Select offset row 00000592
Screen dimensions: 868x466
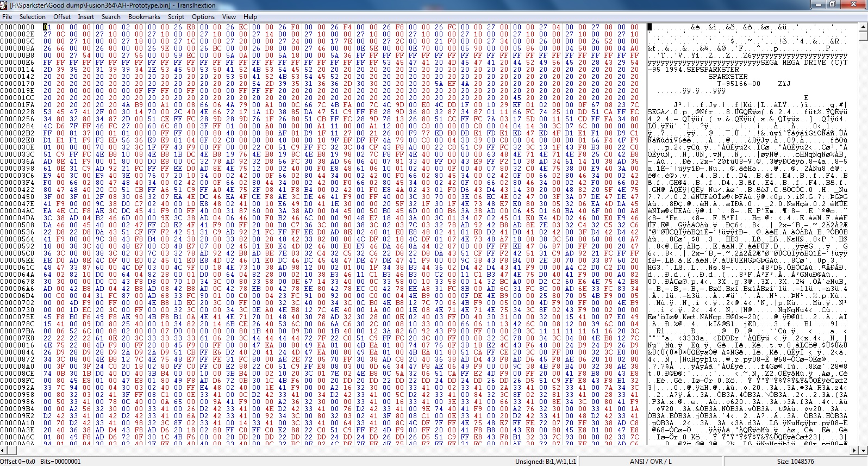(17, 246)
